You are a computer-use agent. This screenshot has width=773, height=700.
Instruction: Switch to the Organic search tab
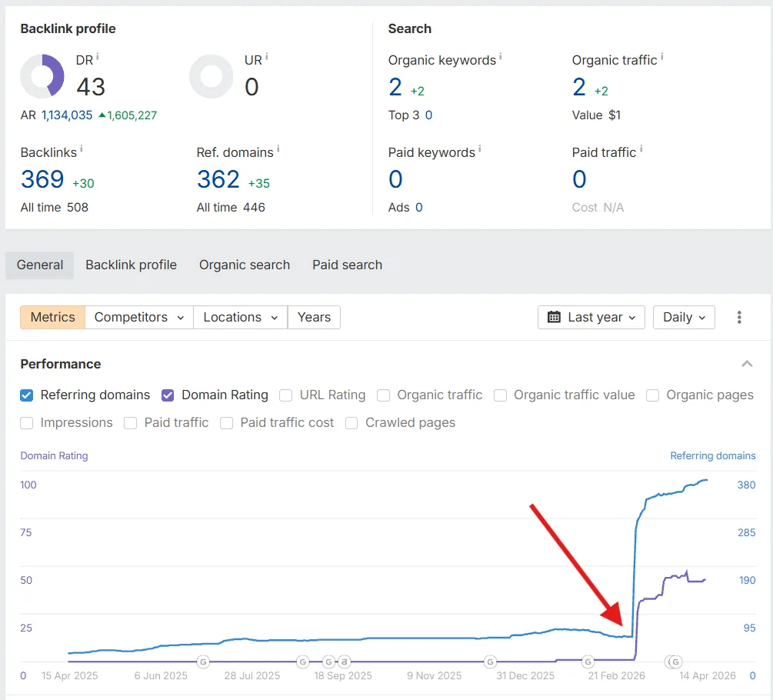pos(245,265)
